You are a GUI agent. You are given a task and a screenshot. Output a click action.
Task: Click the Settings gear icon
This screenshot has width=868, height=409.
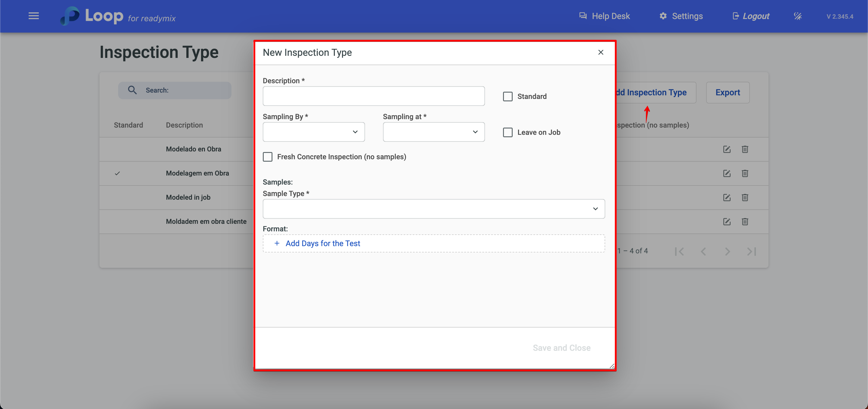663,16
